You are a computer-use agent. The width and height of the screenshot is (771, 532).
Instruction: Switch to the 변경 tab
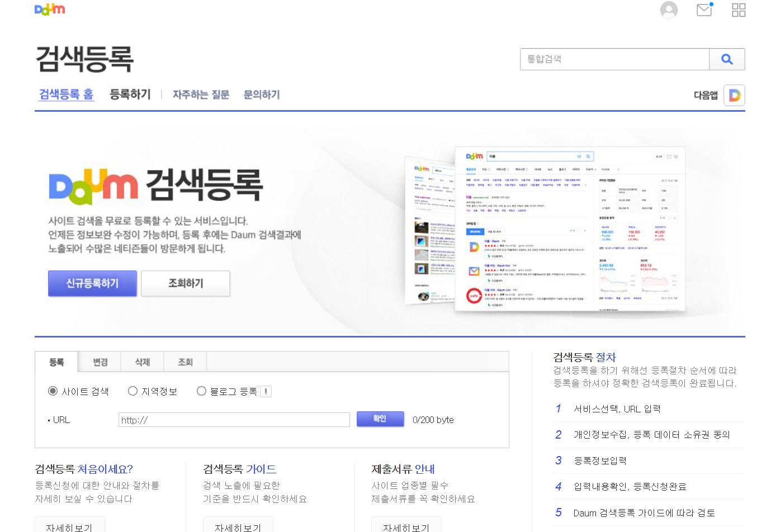pyautogui.click(x=100, y=362)
